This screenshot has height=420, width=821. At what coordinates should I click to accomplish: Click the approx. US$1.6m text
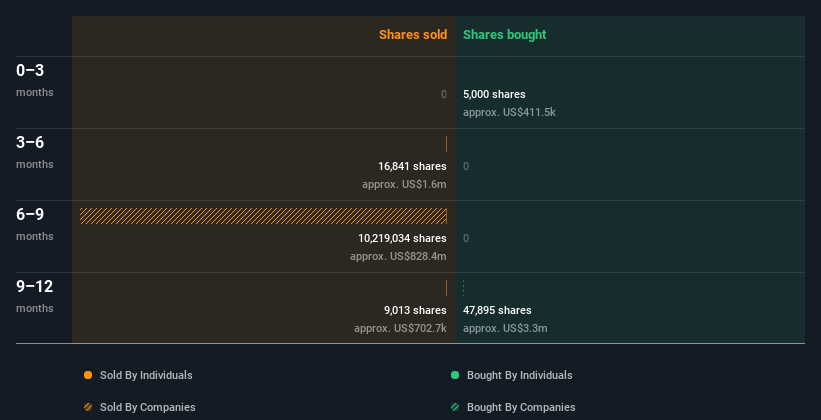click(404, 185)
